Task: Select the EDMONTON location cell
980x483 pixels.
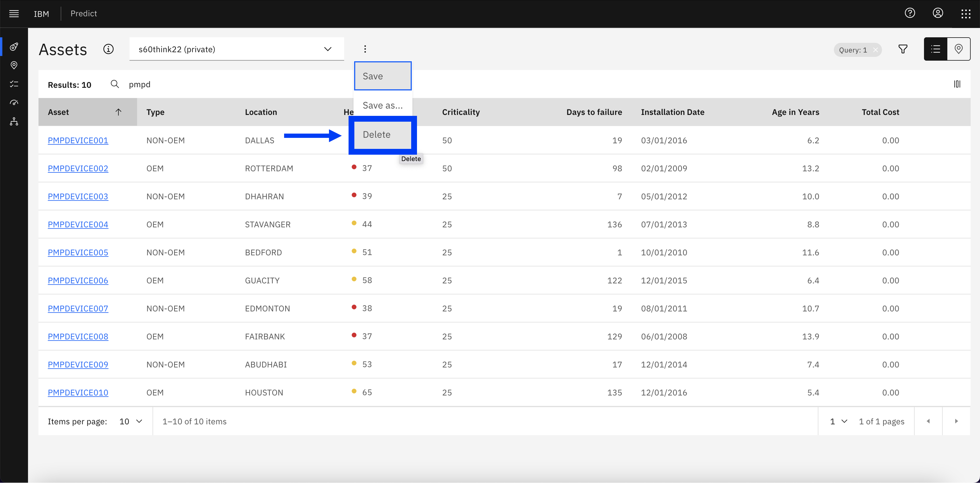Action: click(x=267, y=308)
